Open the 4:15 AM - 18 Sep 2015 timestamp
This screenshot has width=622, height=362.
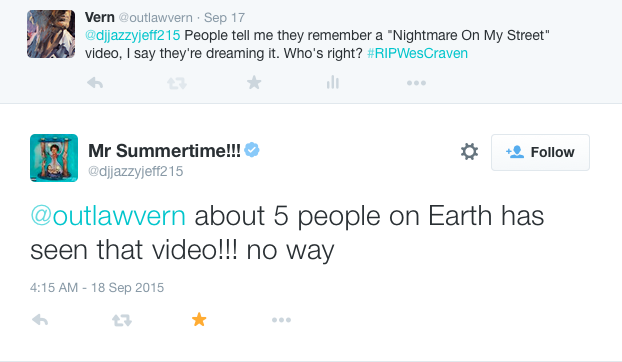pyautogui.click(x=97, y=287)
